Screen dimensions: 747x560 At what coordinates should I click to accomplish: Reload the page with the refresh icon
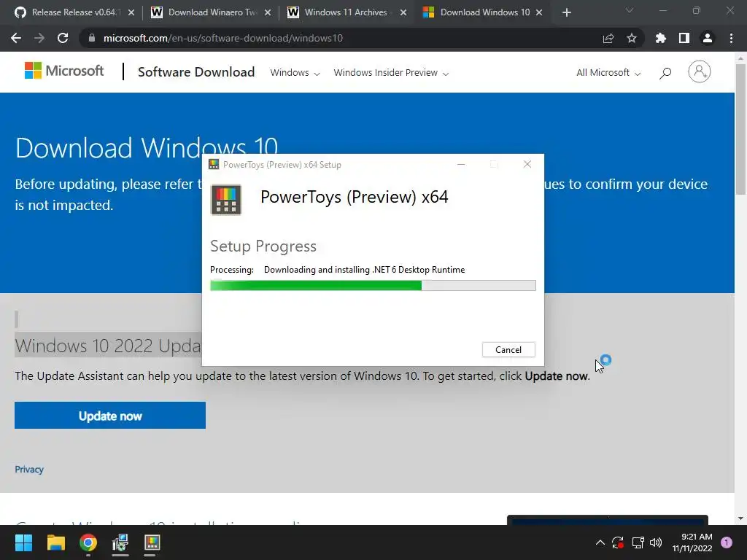63,38
